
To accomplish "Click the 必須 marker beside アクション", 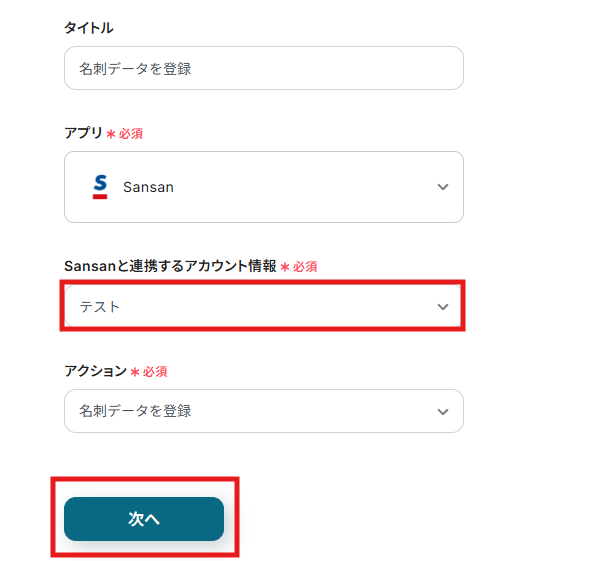I will tap(155, 371).
